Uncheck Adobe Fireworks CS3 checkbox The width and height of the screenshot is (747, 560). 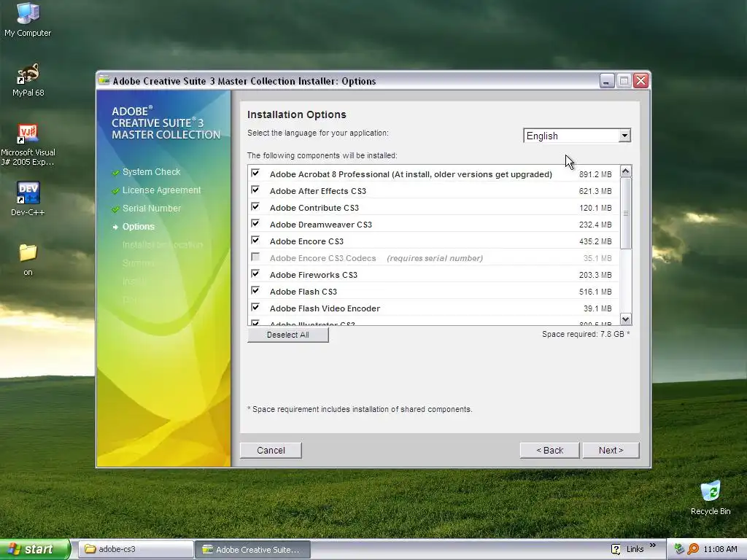pyautogui.click(x=255, y=274)
